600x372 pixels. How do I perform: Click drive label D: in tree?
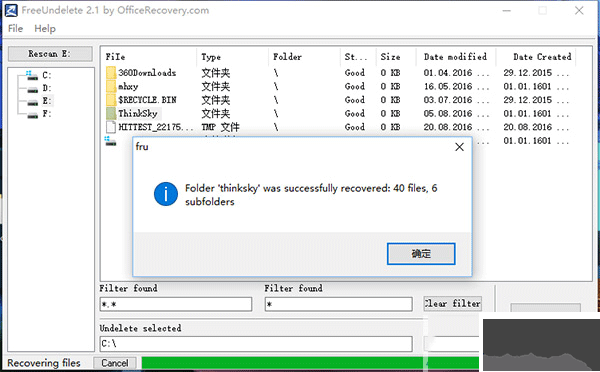click(47, 88)
